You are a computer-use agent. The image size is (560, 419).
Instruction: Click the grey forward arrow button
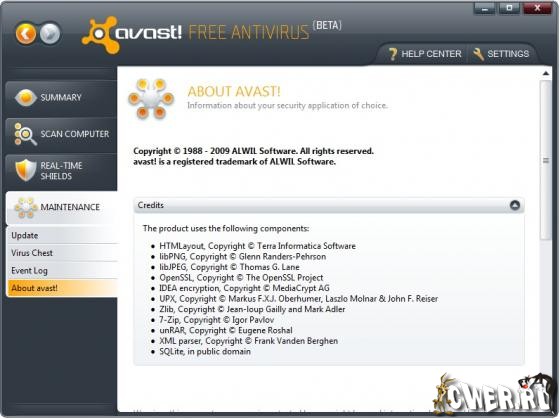[x=50, y=34]
